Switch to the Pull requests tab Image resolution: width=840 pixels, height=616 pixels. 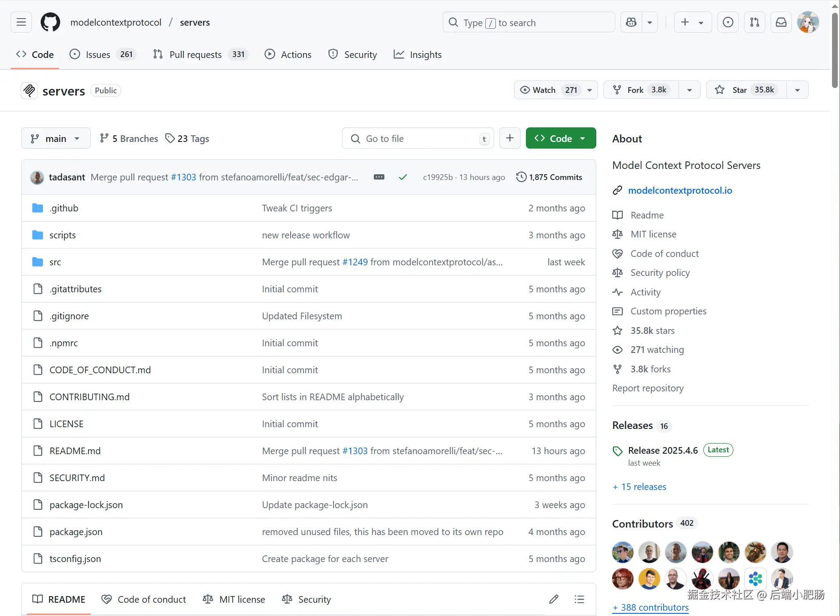point(200,54)
